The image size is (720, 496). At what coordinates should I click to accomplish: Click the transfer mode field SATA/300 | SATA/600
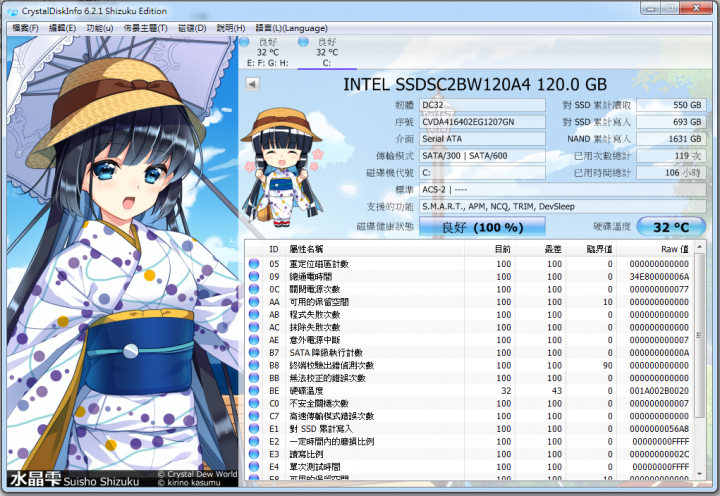coord(482,156)
